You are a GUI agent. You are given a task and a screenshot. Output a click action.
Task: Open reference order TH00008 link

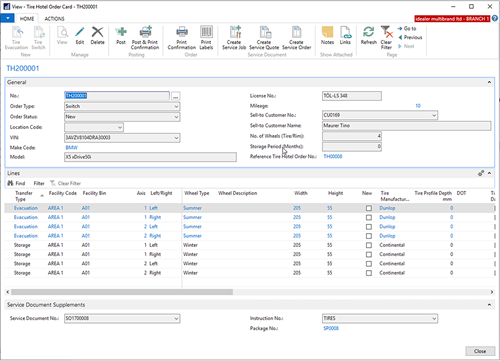click(x=333, y=156)
